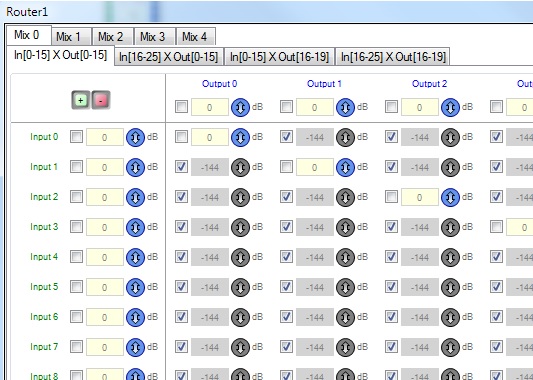Toggle the Output 1 mute checkbox

coord(286,106)
